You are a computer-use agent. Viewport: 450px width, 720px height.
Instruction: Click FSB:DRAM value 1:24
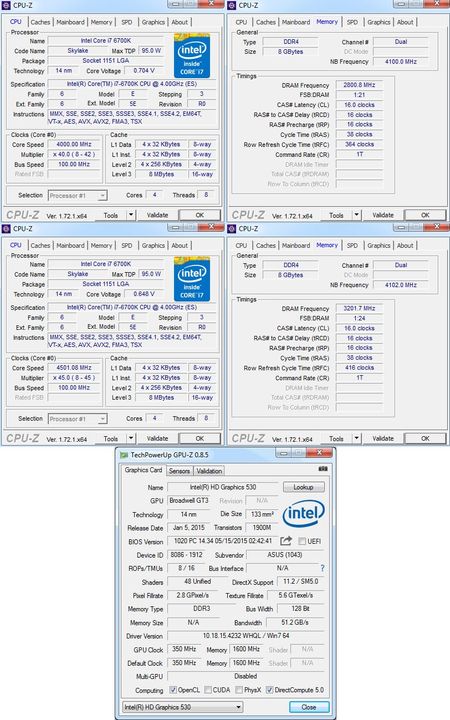coord(359,318)
